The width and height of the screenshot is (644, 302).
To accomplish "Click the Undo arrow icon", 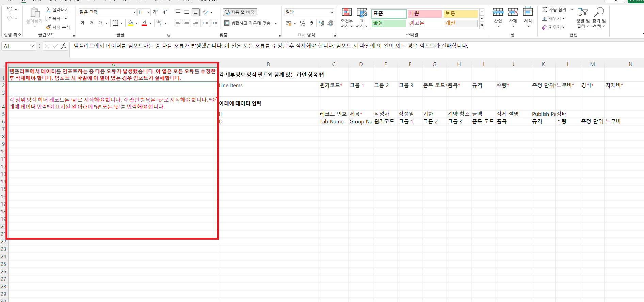I will point(10,10).
